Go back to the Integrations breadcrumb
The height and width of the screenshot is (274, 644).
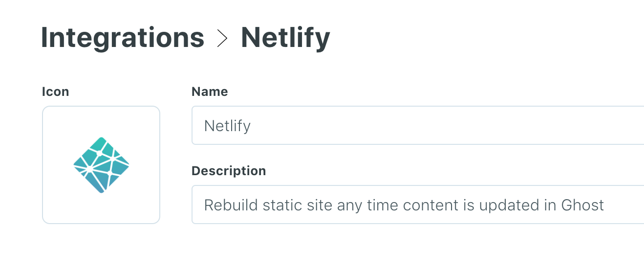(x=122, y=37)
